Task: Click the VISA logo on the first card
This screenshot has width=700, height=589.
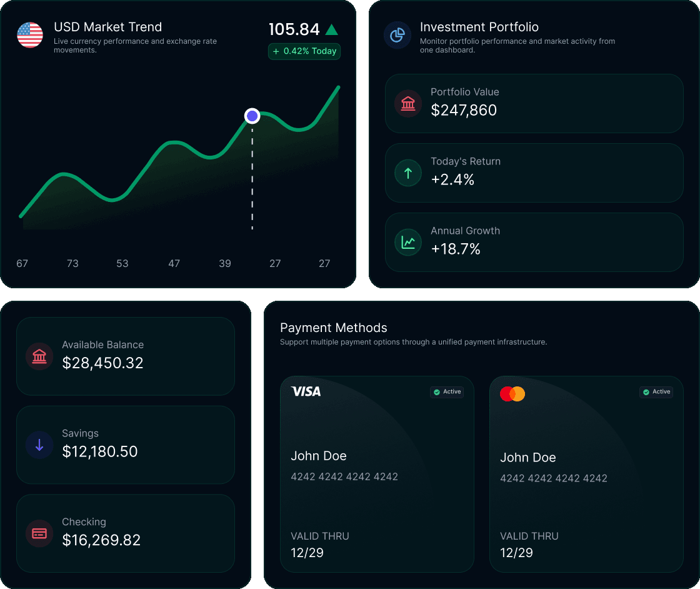Action: pos(306,391)
